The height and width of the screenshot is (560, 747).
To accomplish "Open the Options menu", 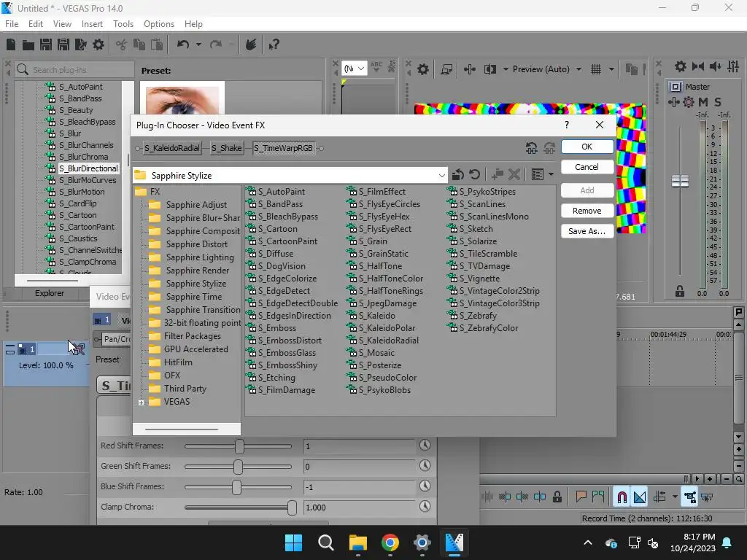I will coord(158,24).
